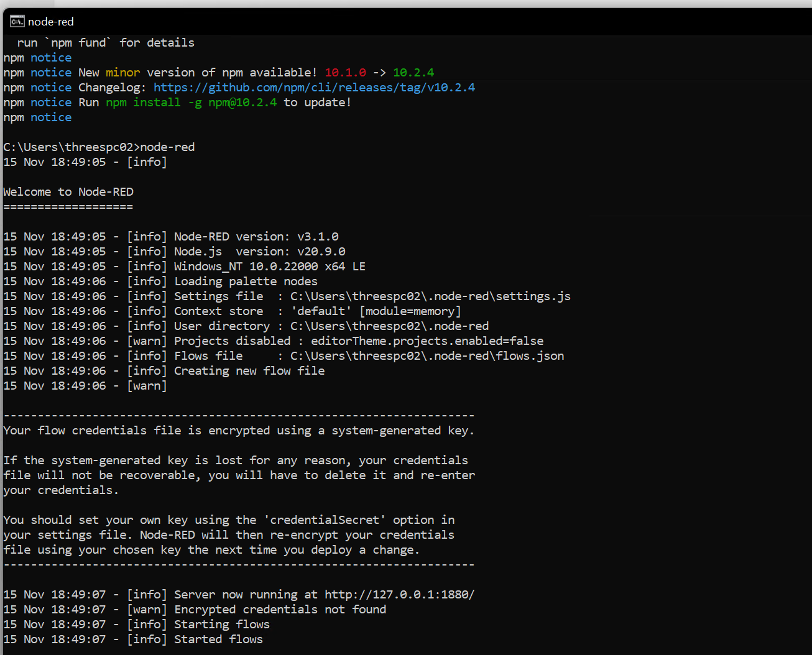Click the settings.js file path

430,296
